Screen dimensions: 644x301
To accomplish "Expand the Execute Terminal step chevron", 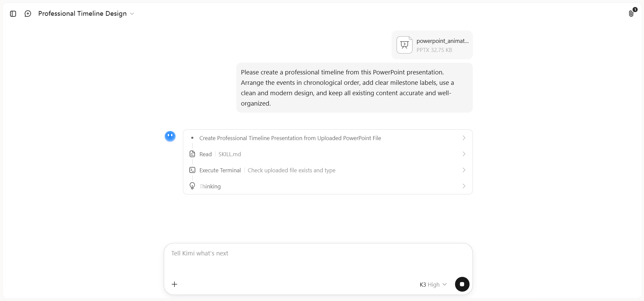I will click(464, 170).
